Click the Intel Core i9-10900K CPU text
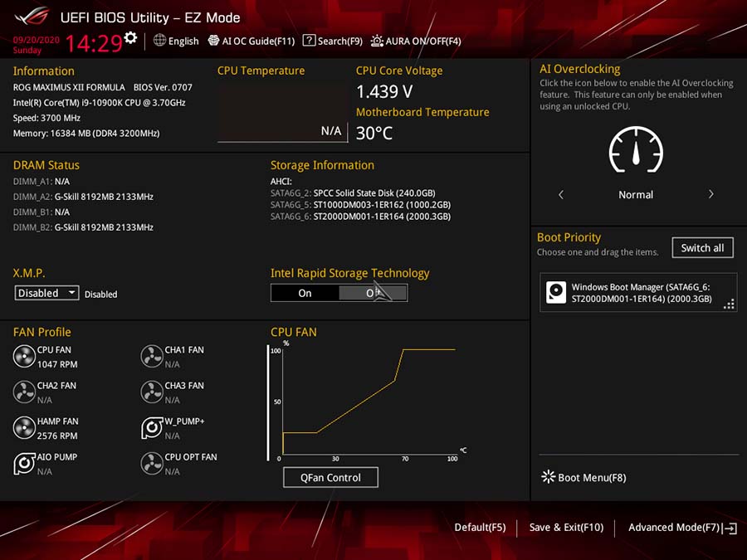 click(99, 102)
